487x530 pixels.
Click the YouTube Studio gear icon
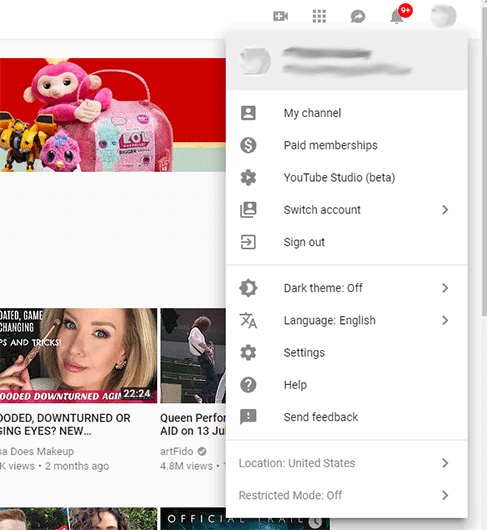248,177
